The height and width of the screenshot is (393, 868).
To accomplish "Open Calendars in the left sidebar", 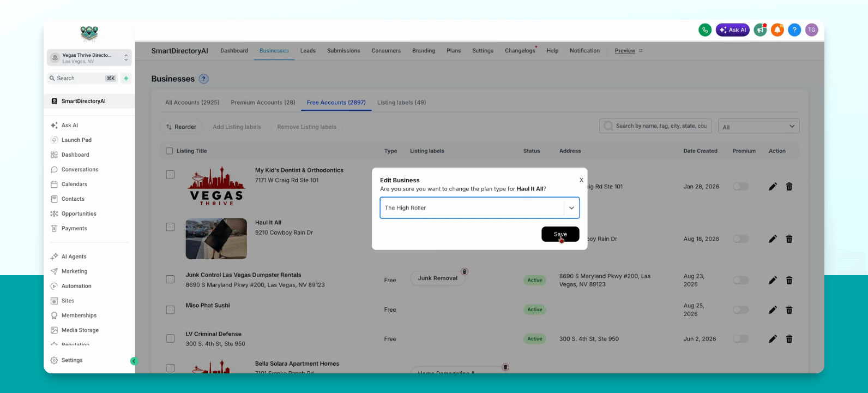I will pos(74,184).
